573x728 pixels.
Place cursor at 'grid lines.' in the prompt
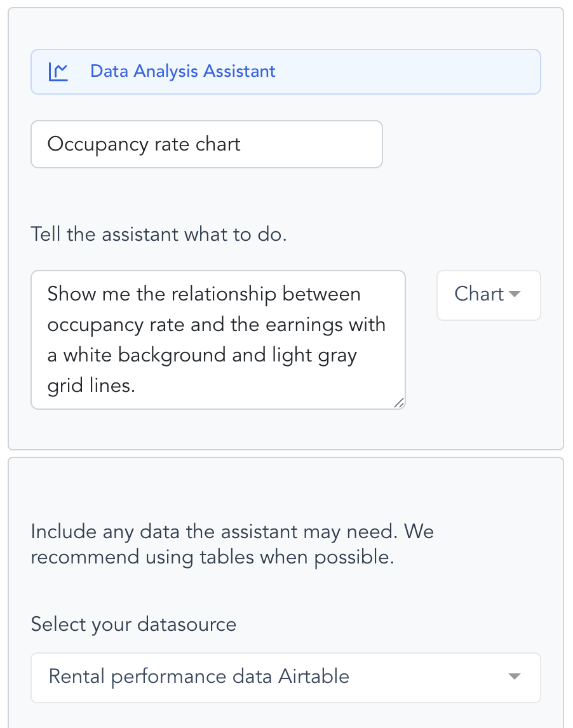click(91, 386)
